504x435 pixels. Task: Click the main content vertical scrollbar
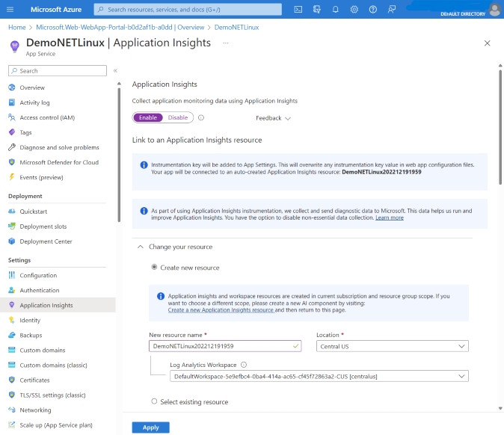[x=500, y=127]
